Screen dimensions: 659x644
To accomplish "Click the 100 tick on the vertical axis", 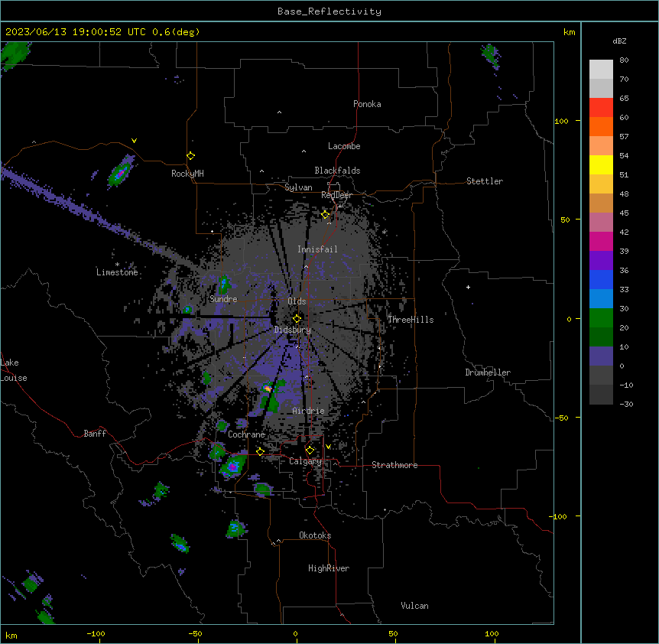I will (561, 121).
